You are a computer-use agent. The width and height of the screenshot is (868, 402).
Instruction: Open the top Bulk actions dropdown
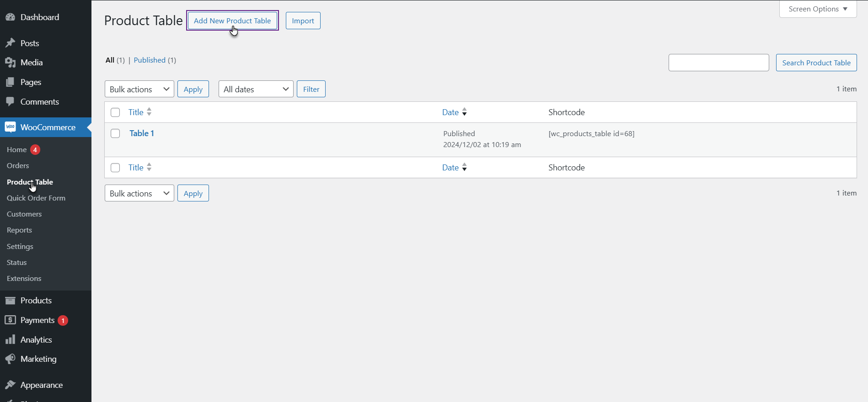(139, 89)
